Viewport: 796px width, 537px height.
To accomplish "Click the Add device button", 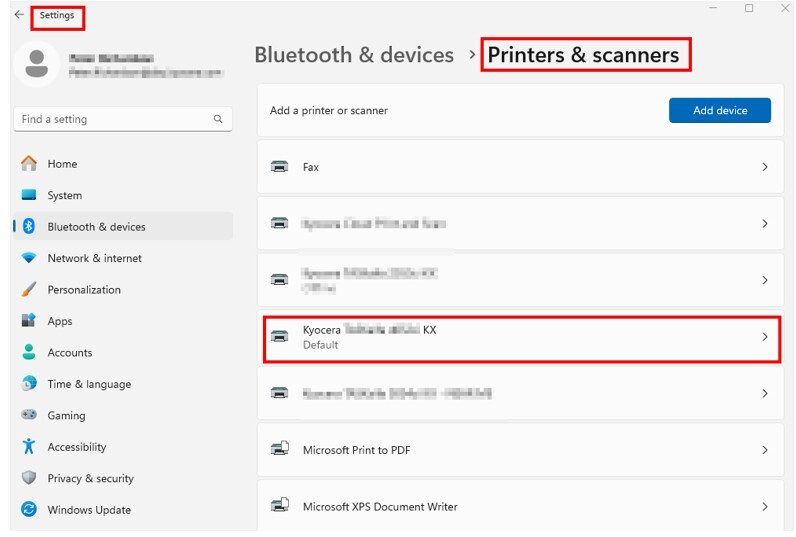I will point(719,110).
